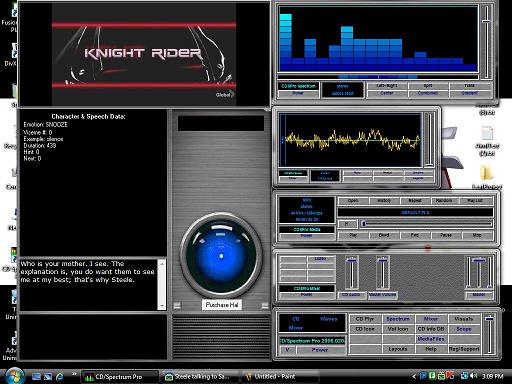The height and width of the screenshot is (384, 512).
Task: Open CD Plyr in control panel
Action: pos(365,319)
